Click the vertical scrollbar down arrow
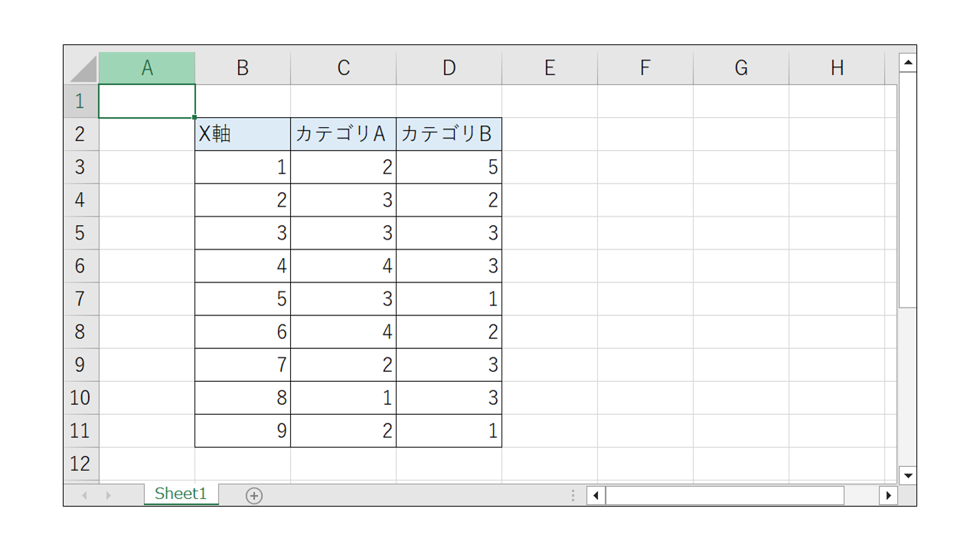980x551 pixels. point(907,475)
